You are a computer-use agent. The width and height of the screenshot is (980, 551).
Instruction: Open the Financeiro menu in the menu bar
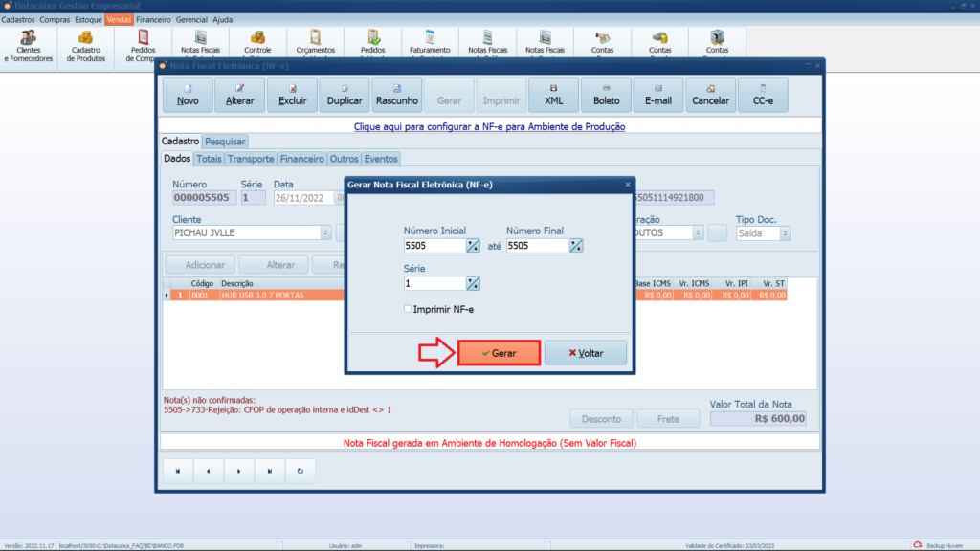click(153, 19)
